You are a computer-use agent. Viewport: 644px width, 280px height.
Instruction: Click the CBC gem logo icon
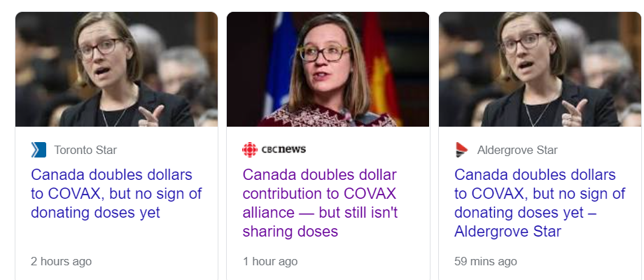250,150
